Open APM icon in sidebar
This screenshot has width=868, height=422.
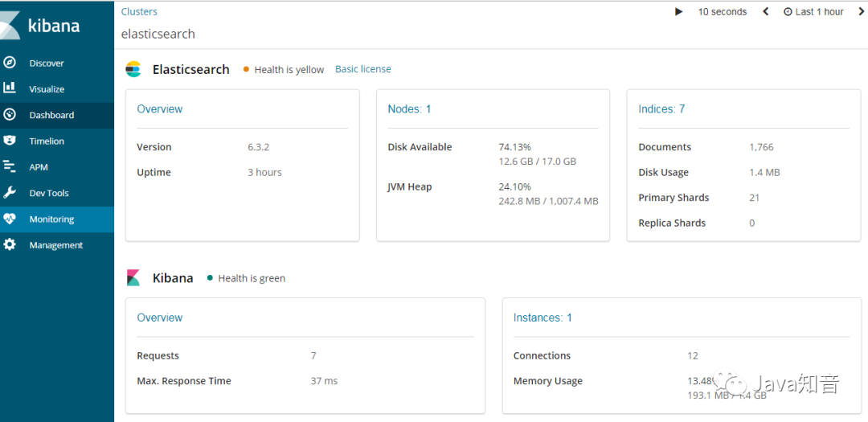coord(10,166)
